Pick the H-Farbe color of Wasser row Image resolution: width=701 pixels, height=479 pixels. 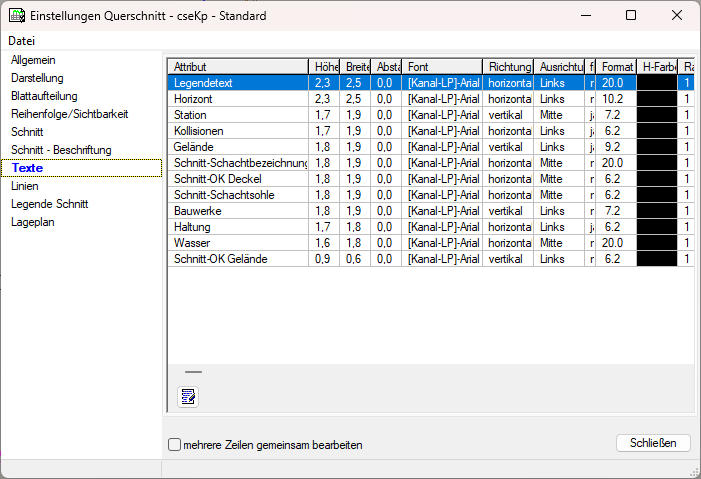(656, 243)
